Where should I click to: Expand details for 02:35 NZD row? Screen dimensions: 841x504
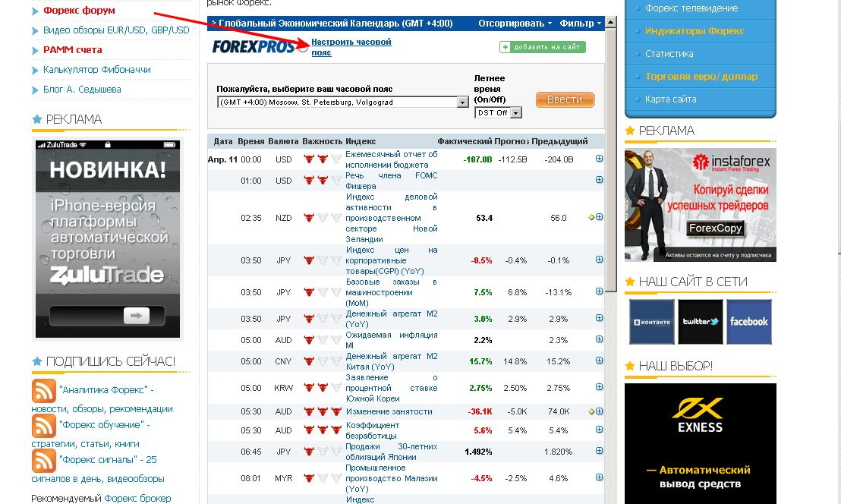click(599, 216)
